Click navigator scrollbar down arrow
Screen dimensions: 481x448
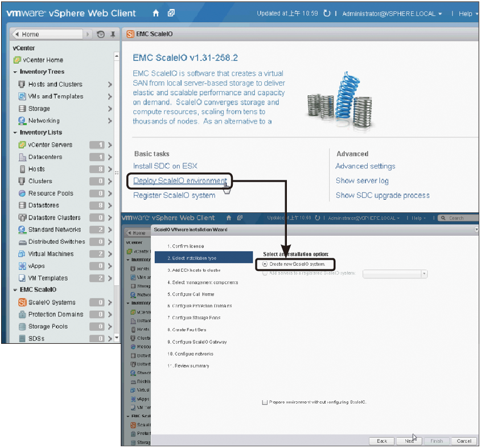[117, 338]
